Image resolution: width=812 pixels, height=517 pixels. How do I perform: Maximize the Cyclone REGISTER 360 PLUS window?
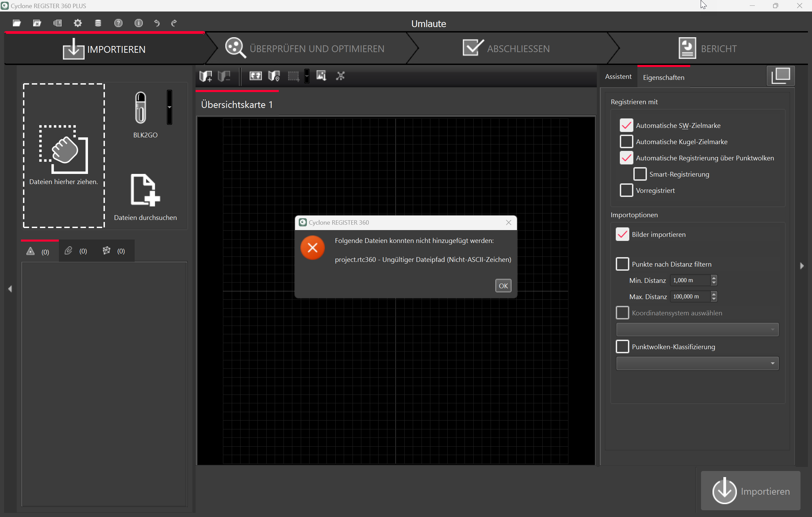point(775,6)
